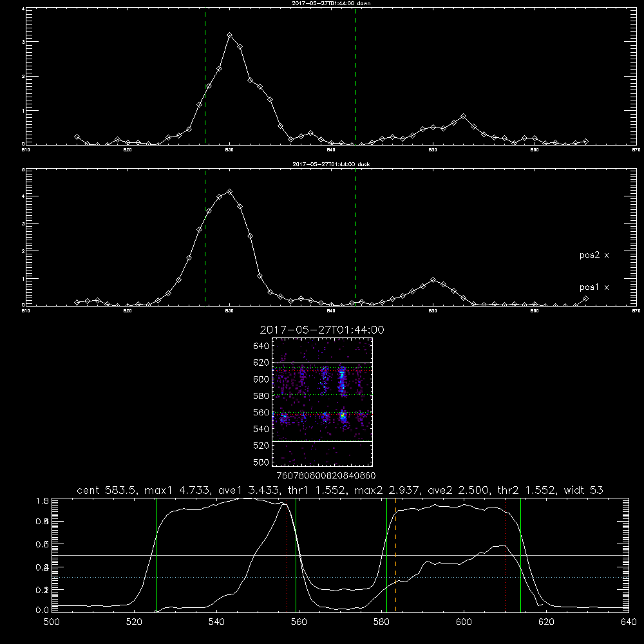Click the x-axis label "520" under the bottom plot
Image resolution: width=644 pixels, height=644 pixels.
tap(134, 622)
